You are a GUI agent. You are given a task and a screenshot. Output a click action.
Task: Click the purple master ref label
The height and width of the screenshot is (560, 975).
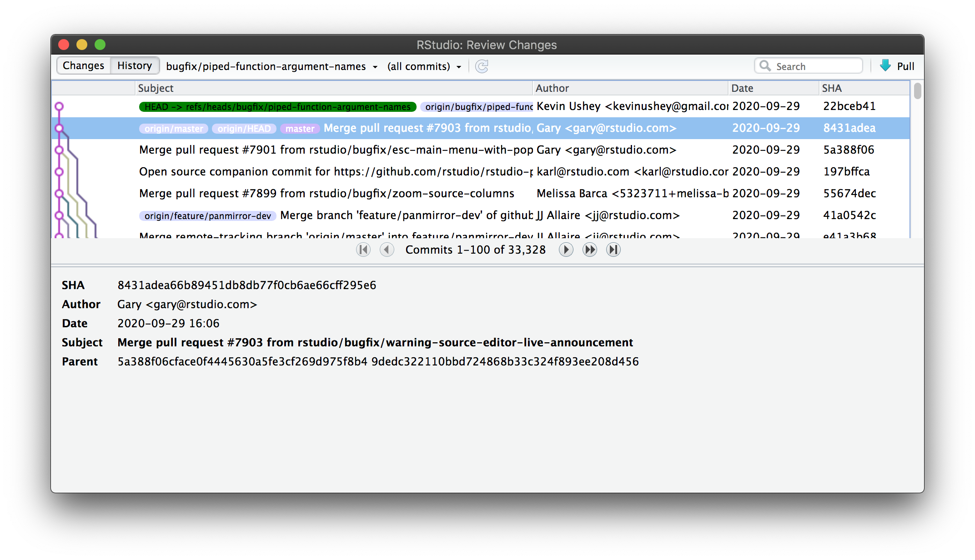point(300,129)
